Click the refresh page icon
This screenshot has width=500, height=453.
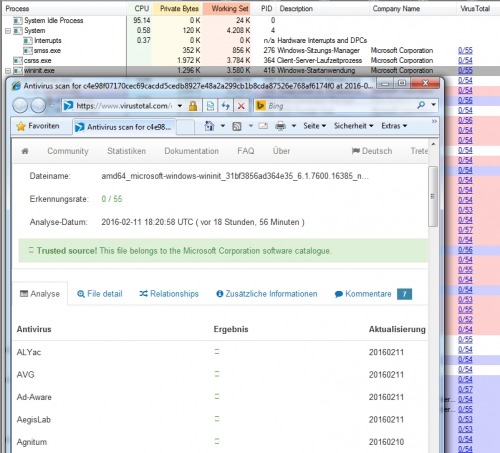click(226, 106)
